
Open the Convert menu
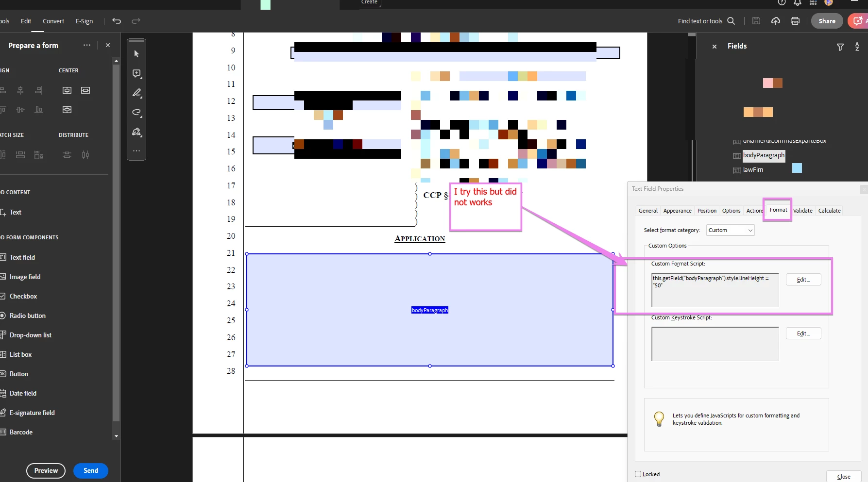click(53, 21)
